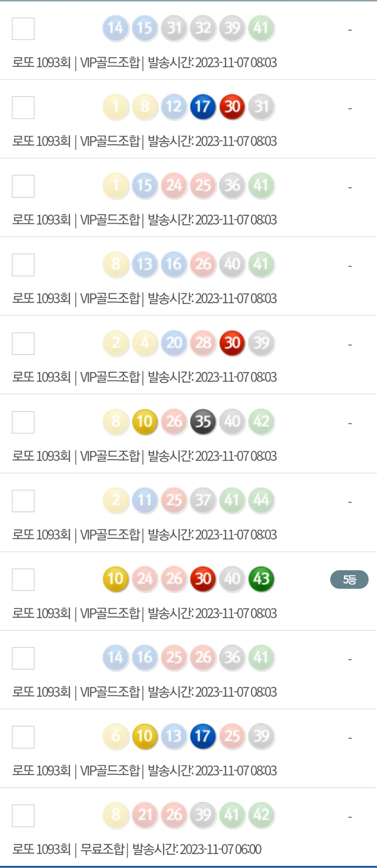
Task: Click the pale yellow number 4 ball
Action: pos(145,343)
